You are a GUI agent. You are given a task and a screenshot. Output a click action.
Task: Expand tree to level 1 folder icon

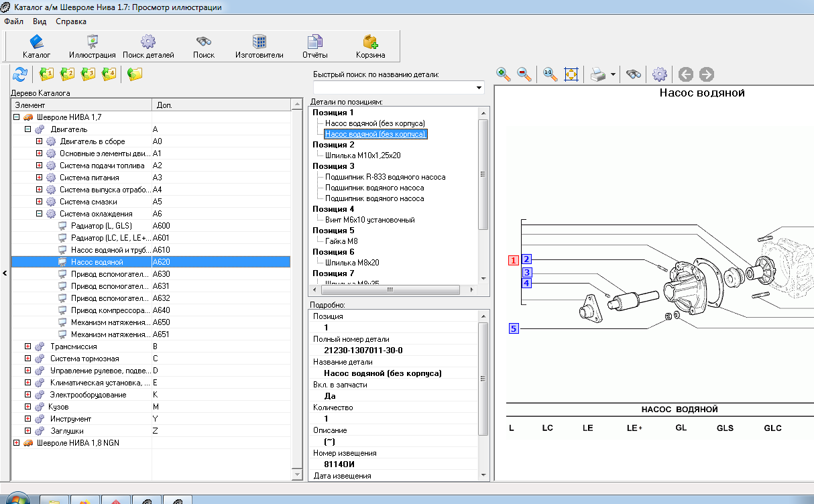point(46,74)
